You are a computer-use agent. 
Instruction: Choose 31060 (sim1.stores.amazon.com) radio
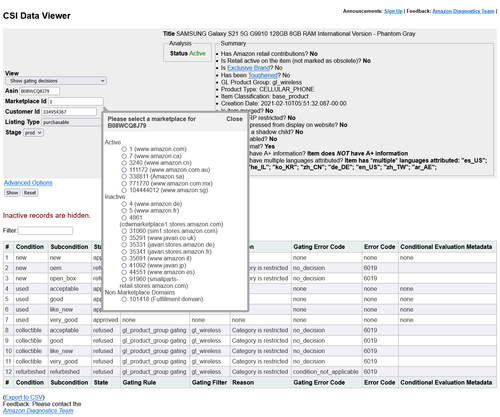pyautogui.click(x=124, y=231)
